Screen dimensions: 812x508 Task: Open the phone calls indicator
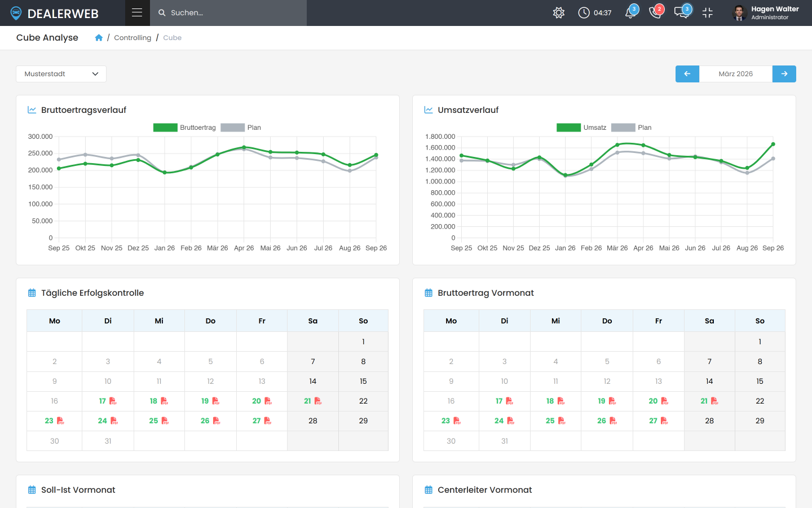tap(655, 12)
